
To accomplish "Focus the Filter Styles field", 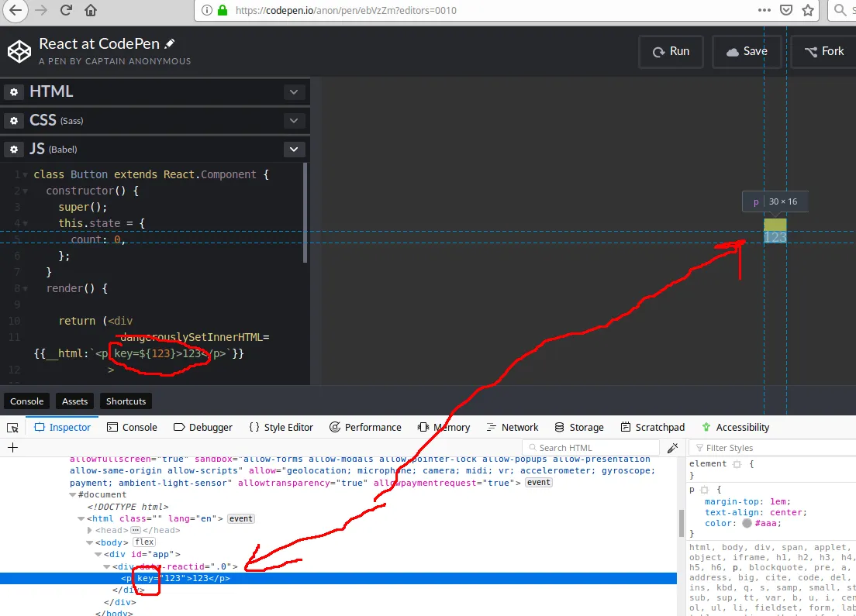I will (x=773, y=448).
